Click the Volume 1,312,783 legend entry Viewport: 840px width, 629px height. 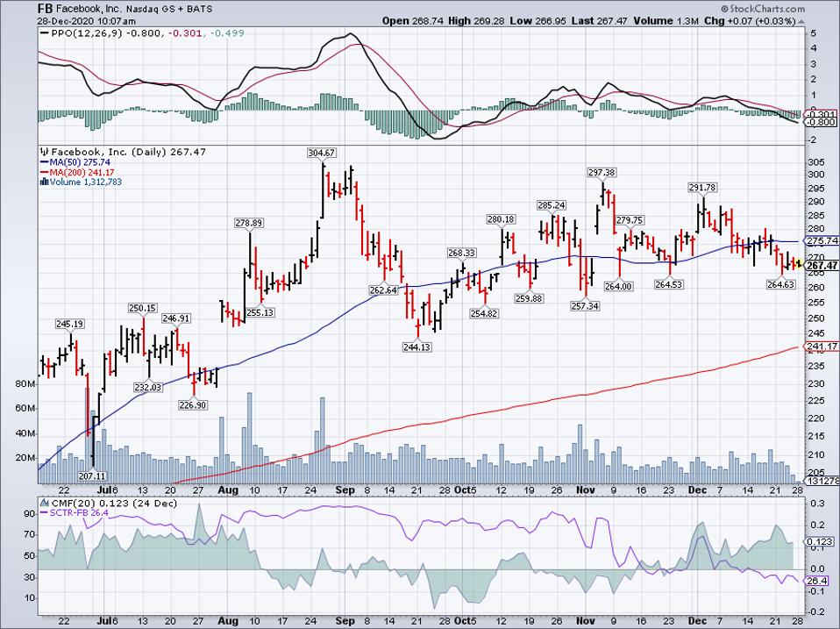(x=86, y=182)
